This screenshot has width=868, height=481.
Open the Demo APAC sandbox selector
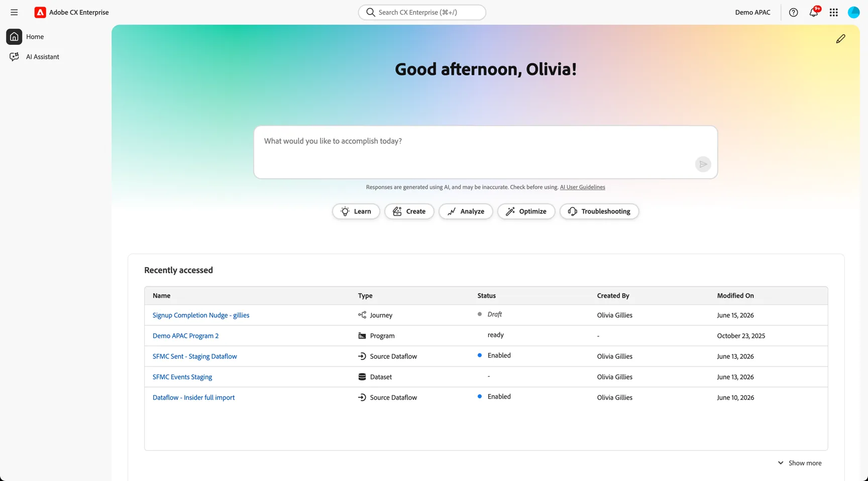[752, 12]
